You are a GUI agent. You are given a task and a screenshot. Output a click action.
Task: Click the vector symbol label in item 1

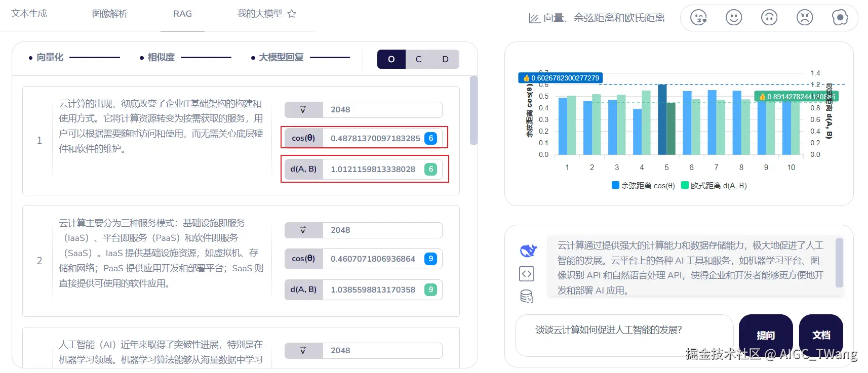click(303, 110)
